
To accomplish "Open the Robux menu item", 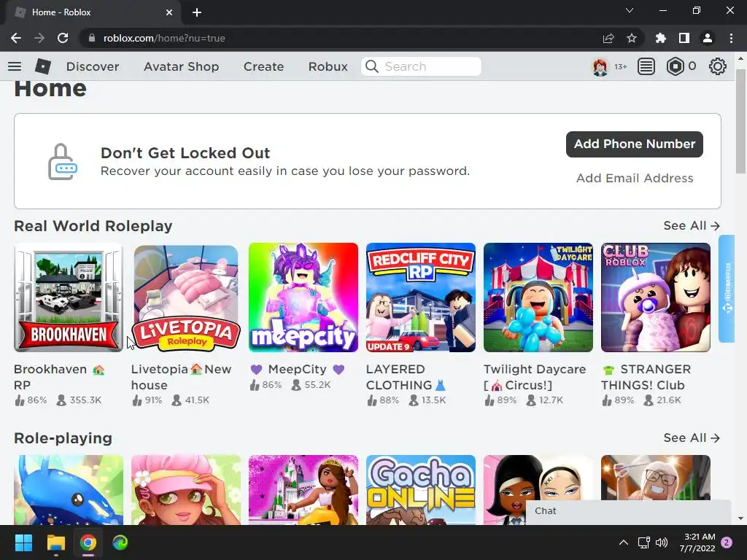I will pyautogui.click(x=328, y=66).
